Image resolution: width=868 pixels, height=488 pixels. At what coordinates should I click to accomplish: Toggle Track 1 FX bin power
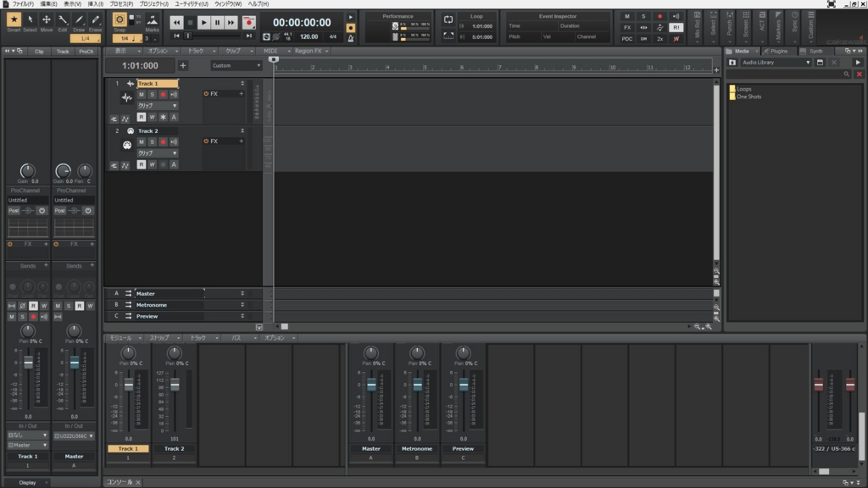(206, 94)
